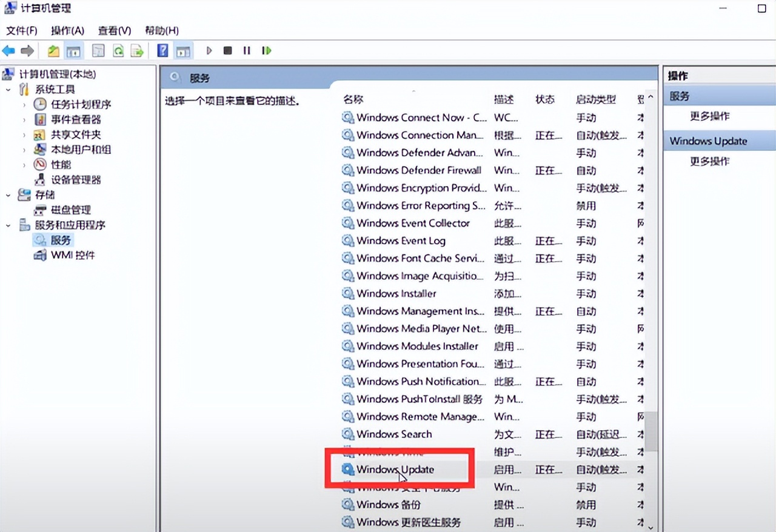Refresh the services list via toolbar icon
This screenshot has height=532, width=776.
point(118,50)
